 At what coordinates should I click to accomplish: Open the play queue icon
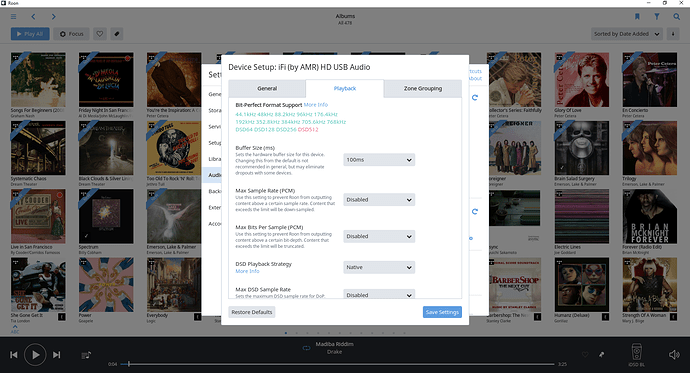(x=86, y=355)
